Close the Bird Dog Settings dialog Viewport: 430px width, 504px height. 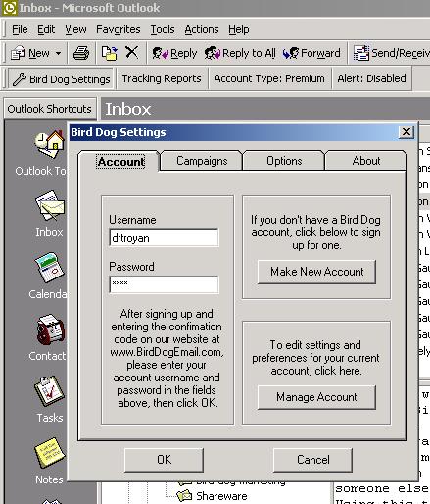[x=406, y=132]
